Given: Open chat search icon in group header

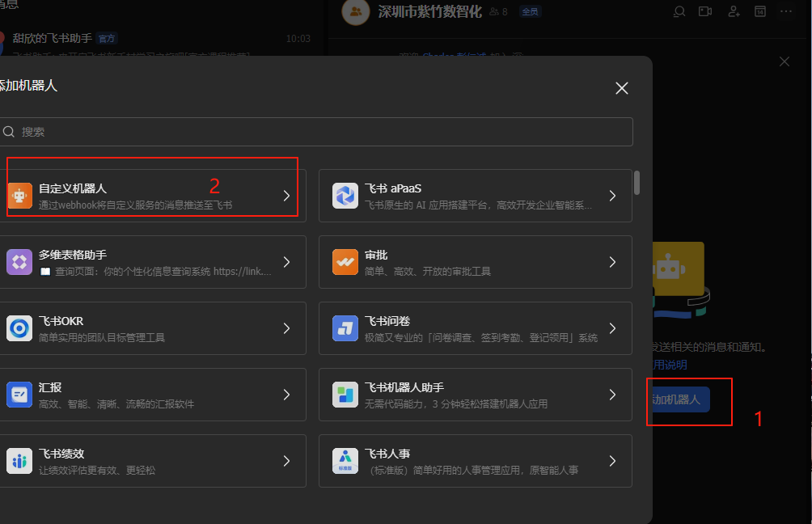Looking at the screenshot, I should (x=679, y=11).
